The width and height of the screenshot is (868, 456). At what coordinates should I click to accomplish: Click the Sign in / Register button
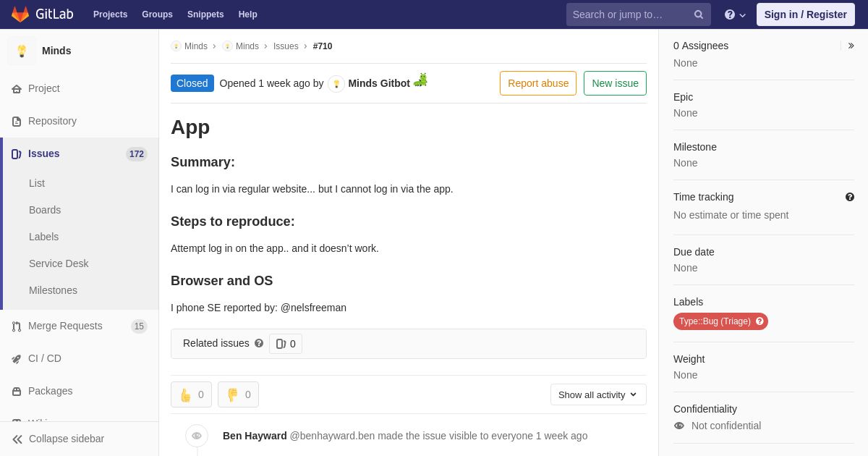pyautogui.click(x=806, y=14)
